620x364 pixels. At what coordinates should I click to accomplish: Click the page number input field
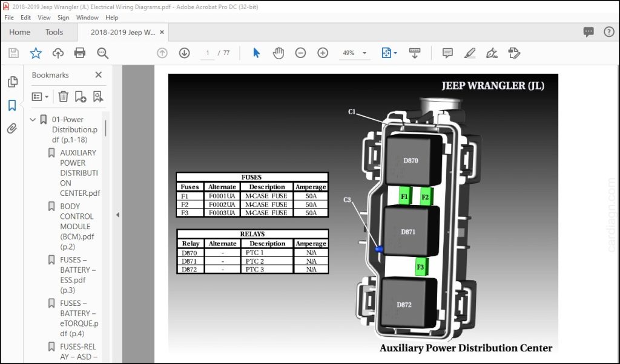207,53
